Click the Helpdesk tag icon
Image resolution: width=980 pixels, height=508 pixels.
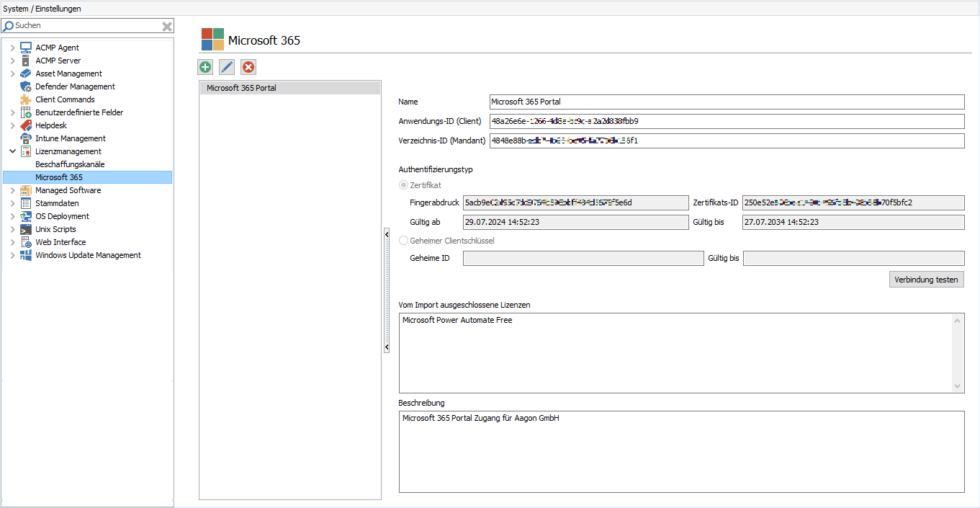26,125
